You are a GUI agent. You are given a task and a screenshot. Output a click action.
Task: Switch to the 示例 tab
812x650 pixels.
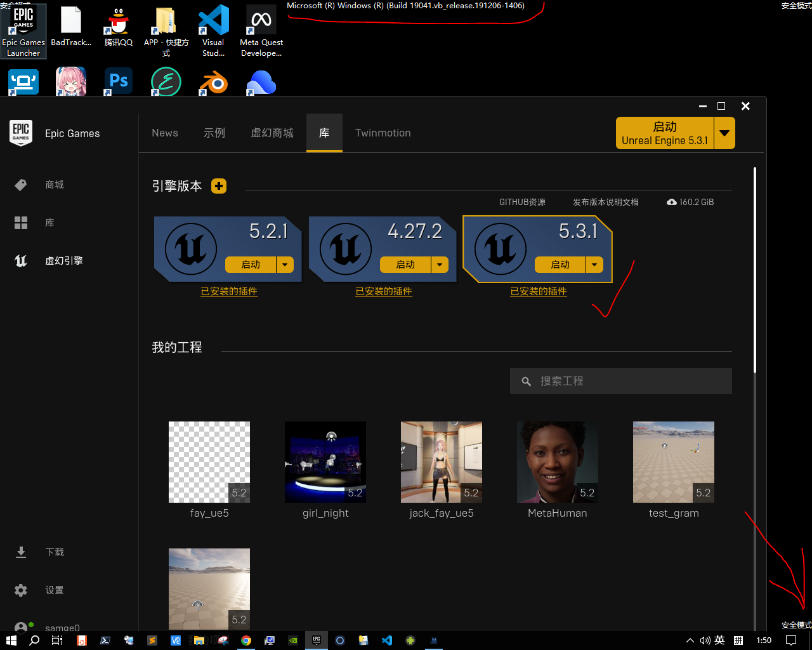tap(214, 133)
